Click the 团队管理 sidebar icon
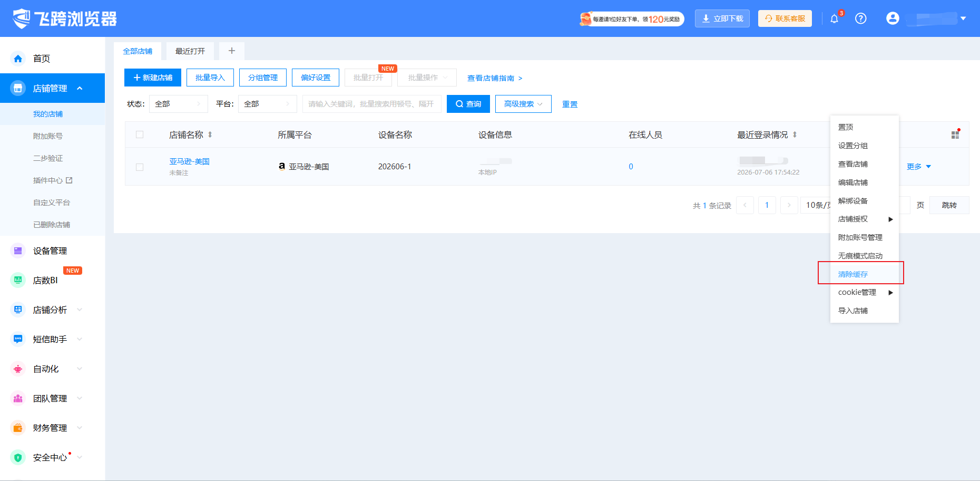The width and height of the screenshot is (980, 481). (x=18, y=398)
